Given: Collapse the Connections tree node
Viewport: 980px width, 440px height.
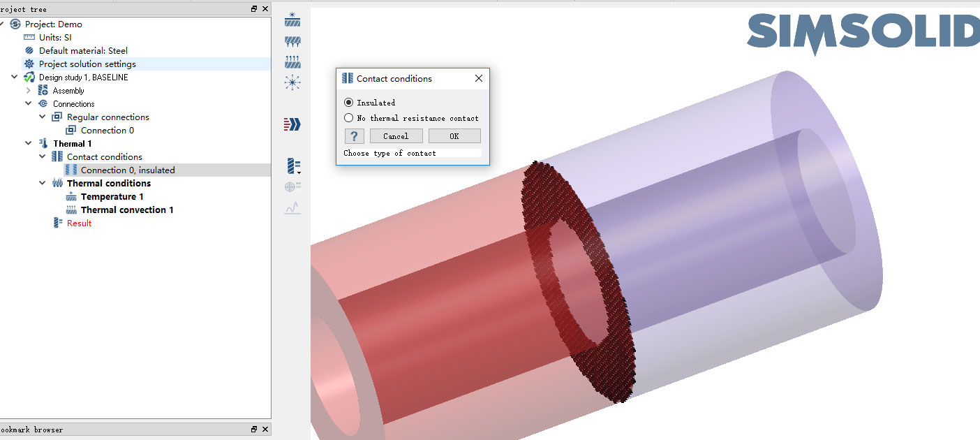Looking at the screenshot, I should 29,104.
